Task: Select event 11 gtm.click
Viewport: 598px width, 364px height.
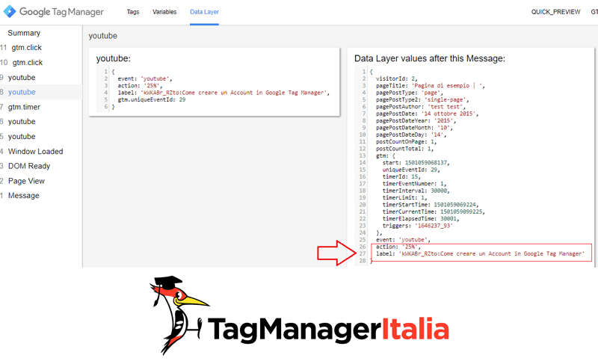Action: coord(27,48)
